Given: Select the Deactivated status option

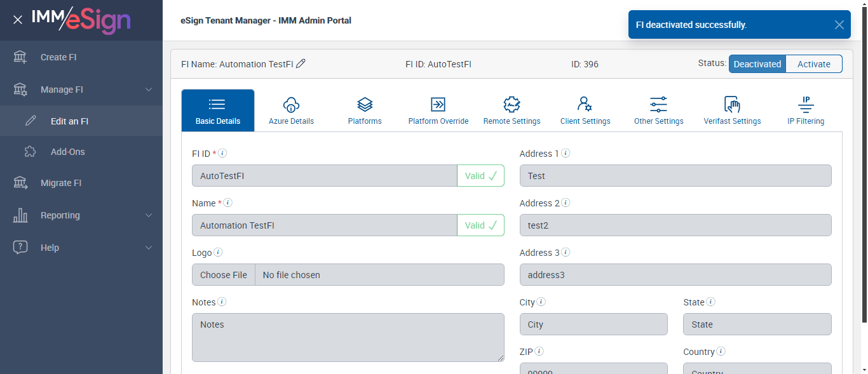Looking at the screenshot, I should point(757,64).
